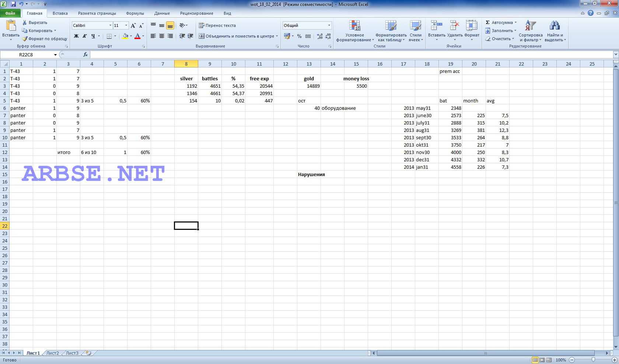The width and height of the screenshot is (619, 364).
Task: Apply the red font color letter A
Action: (137, 36)
